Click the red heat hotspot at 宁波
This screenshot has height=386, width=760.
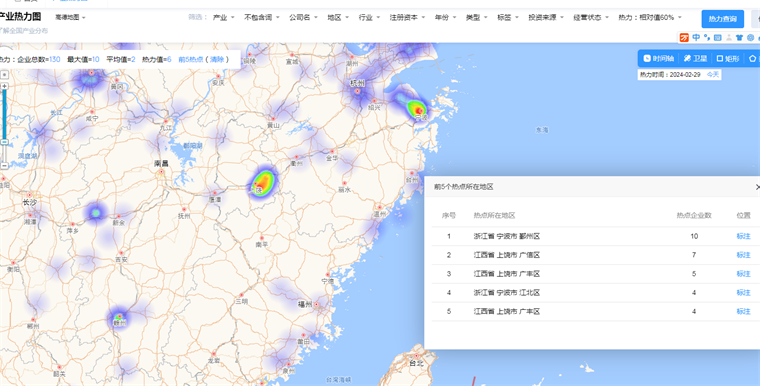click(x=418, y=110)
